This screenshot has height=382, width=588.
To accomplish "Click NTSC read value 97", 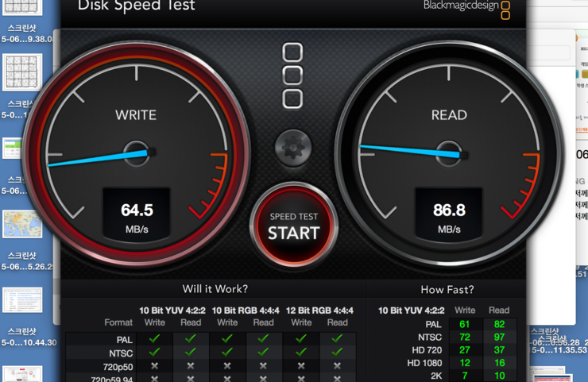I will pos(499,337).
